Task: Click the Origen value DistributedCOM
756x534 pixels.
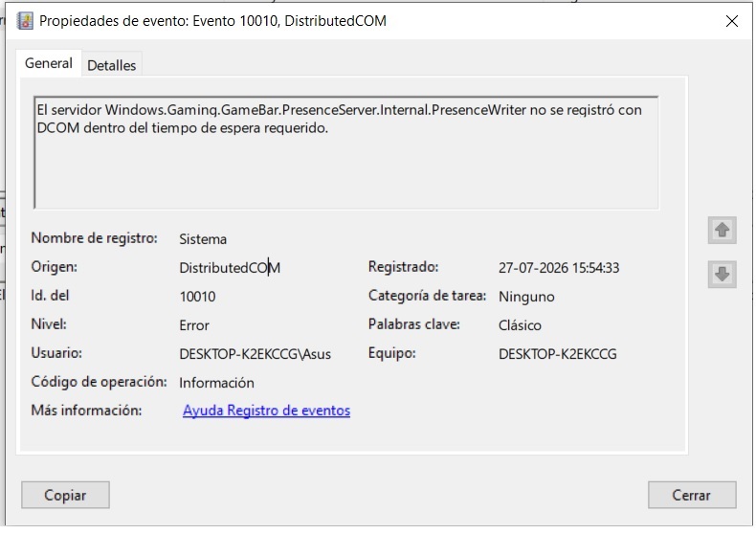Action: (x=230, y=268)
